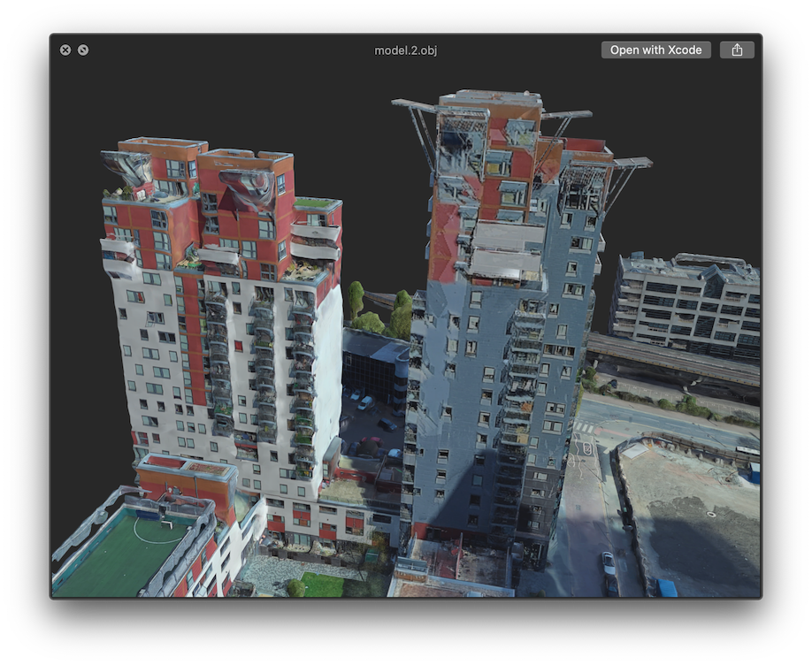Click the Share icon in the toolbar
This screenshot has width=812, height=665.
pos(738,50)
